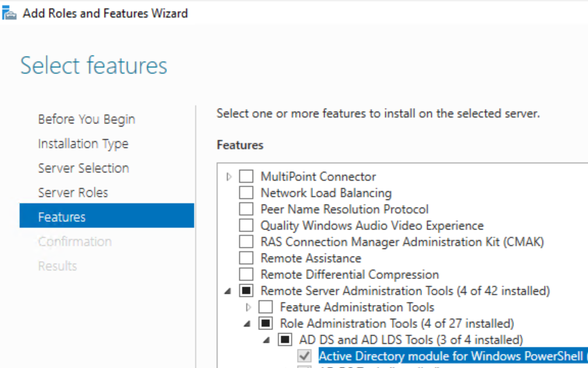Toggle RAS Connection Manager Administration Kit checkbox

(246, 242)
